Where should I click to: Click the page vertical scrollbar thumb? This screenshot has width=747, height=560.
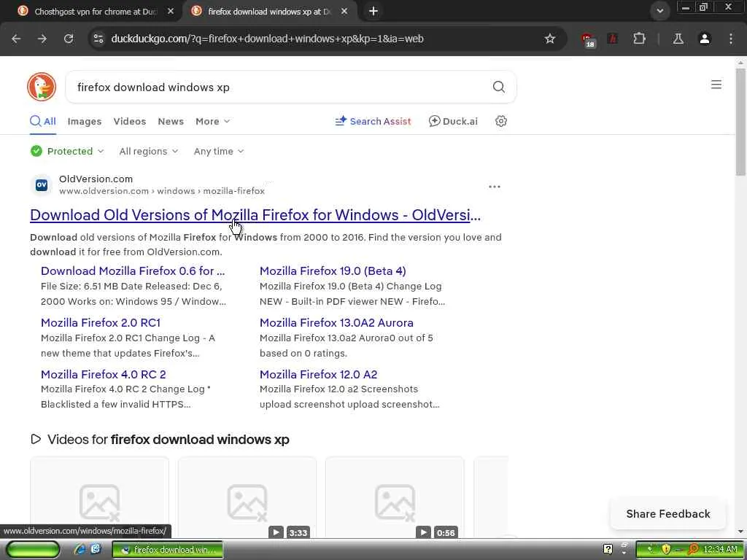coord(740,122)
